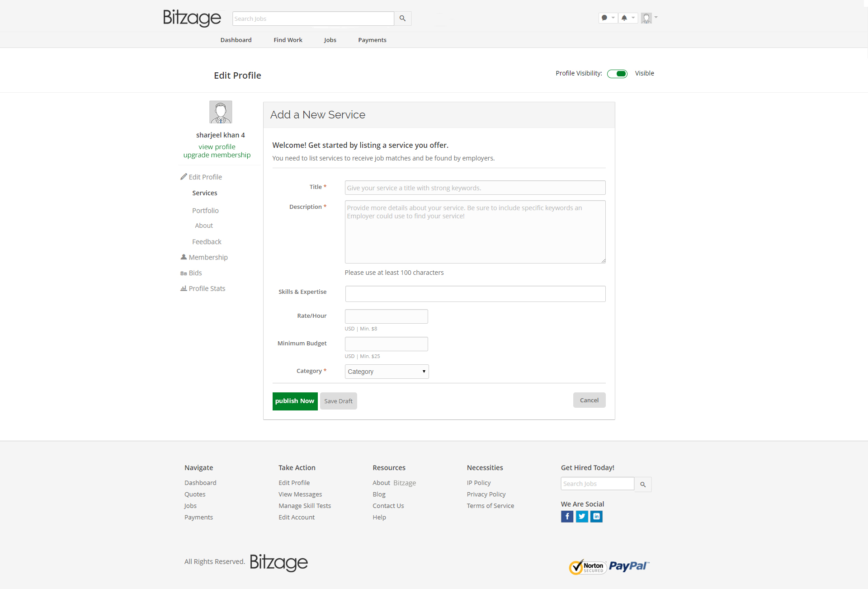Screen dimensions: 868x589
Task: Click the Facebook social icon
Action: coord(567,516)
